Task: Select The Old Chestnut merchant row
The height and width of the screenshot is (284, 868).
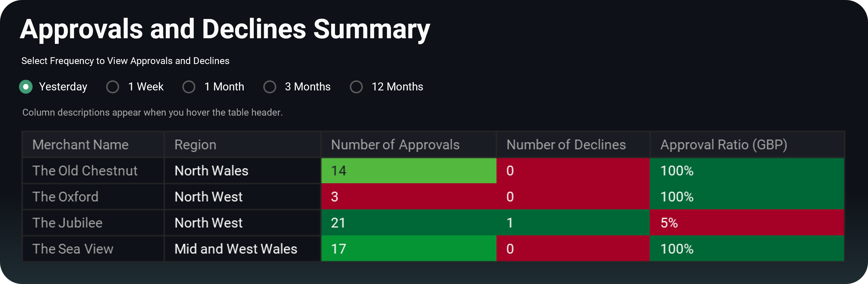Action: pos(85,170)
